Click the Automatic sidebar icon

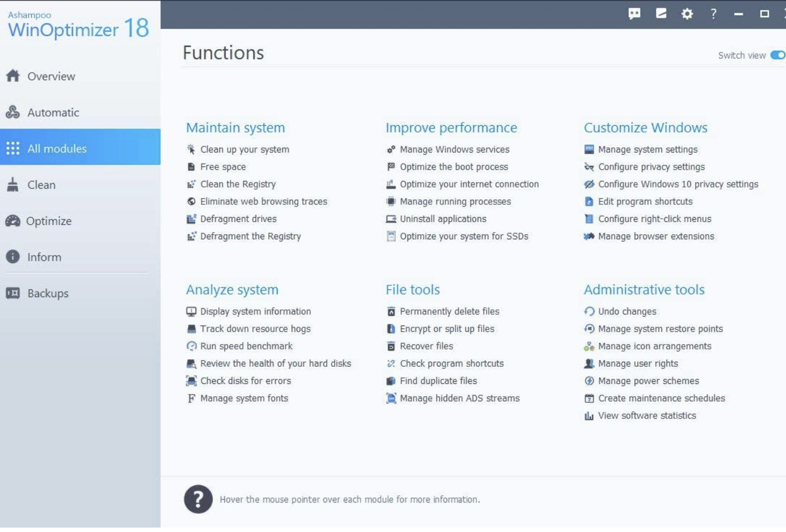click(x=13, y=112)
